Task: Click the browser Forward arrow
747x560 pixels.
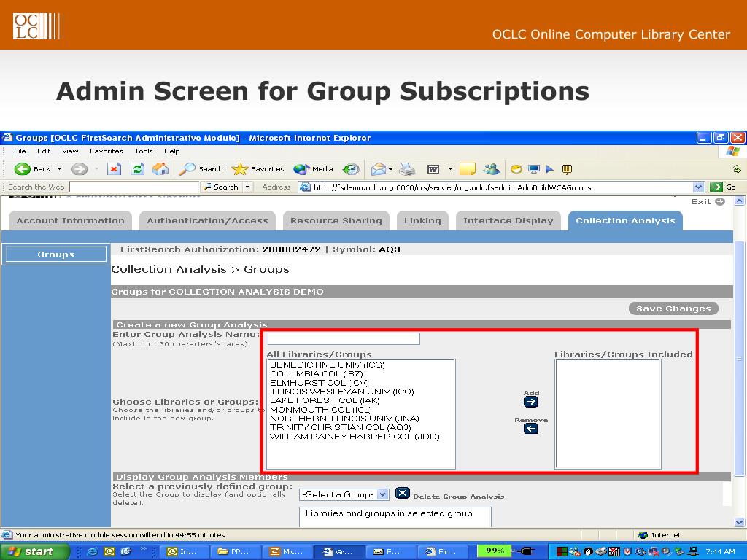Action: [x=79, y=168]
